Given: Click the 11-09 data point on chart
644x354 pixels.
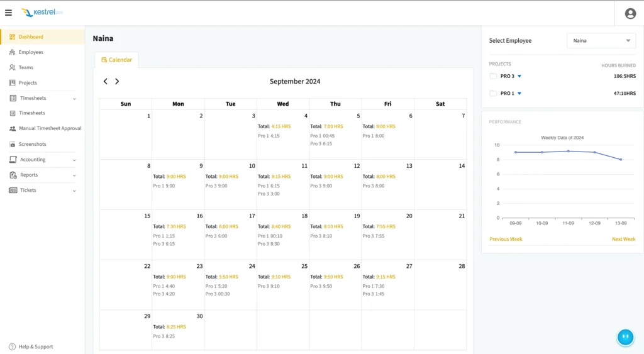Looking at the screenshot, I should (x=569, y=151).
